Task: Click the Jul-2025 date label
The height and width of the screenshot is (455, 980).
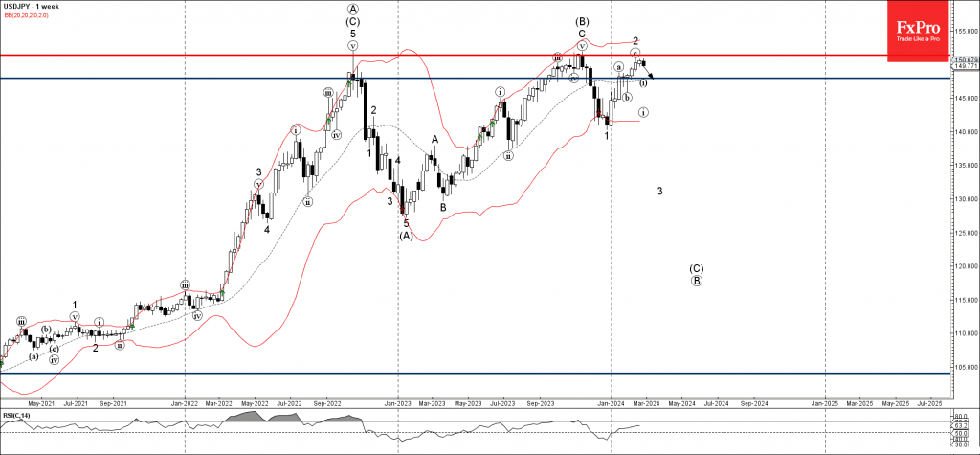Action: point(931,403)
